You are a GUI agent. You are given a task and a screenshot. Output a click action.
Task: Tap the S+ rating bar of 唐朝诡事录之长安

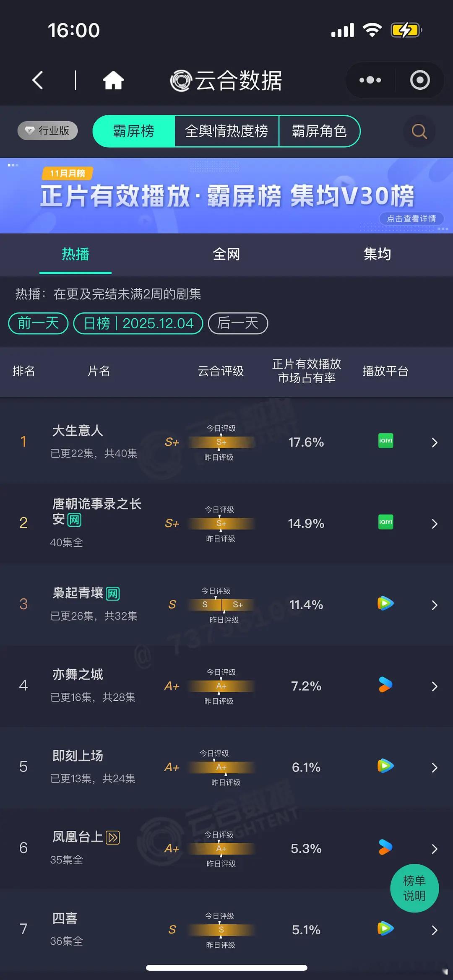point(221,524)
